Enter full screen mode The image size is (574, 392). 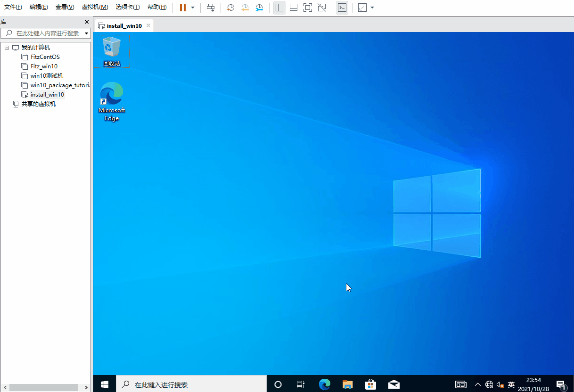click(x=308, y=8)
